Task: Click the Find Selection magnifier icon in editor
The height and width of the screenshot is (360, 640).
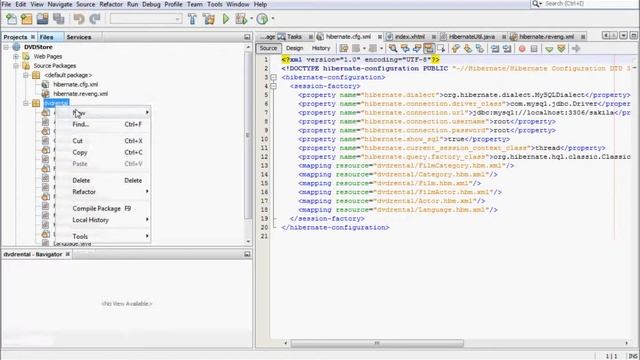Action: pos(393,49)
